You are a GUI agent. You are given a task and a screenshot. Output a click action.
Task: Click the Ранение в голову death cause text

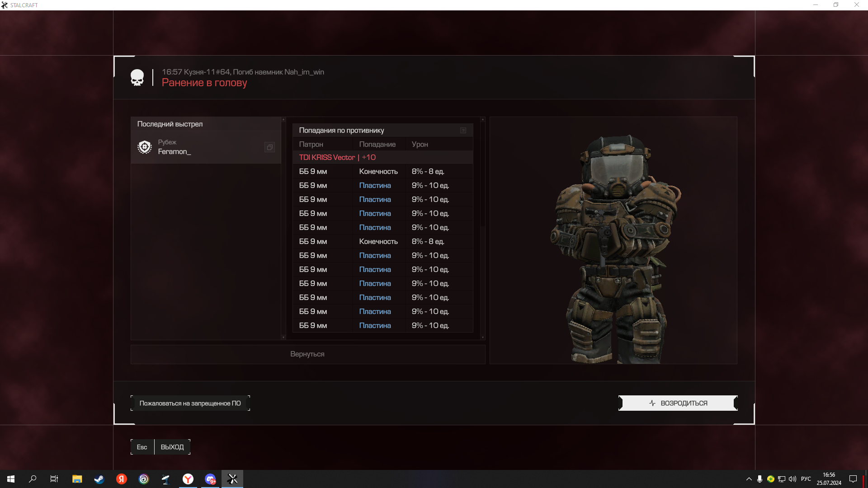(x=204, y=83)
